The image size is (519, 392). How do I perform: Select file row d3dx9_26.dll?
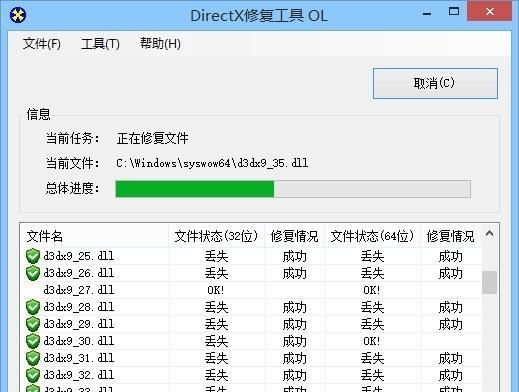coord(251,273)
